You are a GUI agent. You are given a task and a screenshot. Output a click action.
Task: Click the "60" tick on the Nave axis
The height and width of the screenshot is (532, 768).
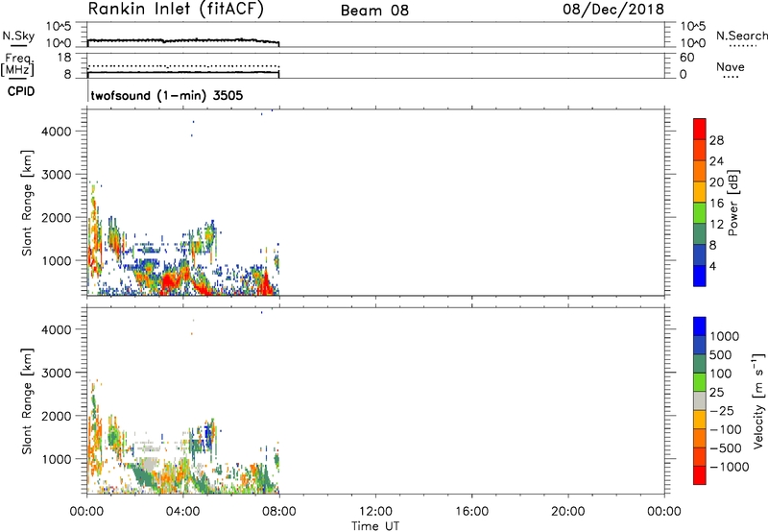click(x=686, y=58)
